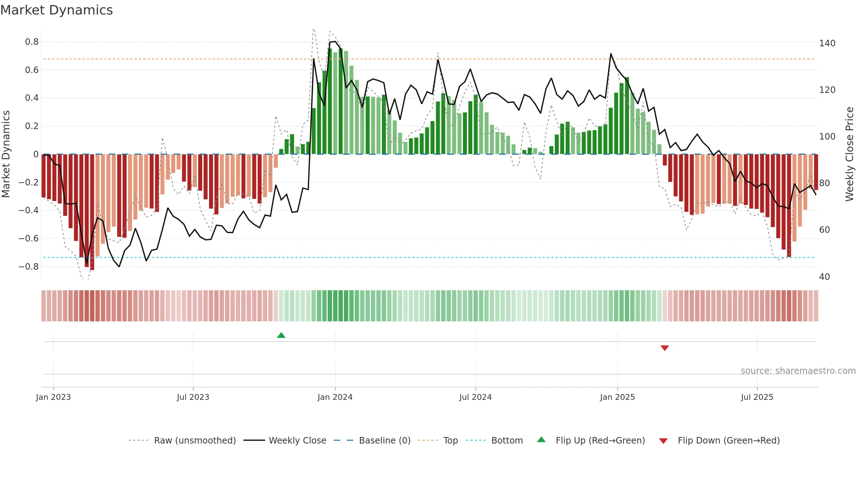Click the 40 right axis tick label
868x488 pixels.
point(825,277)
